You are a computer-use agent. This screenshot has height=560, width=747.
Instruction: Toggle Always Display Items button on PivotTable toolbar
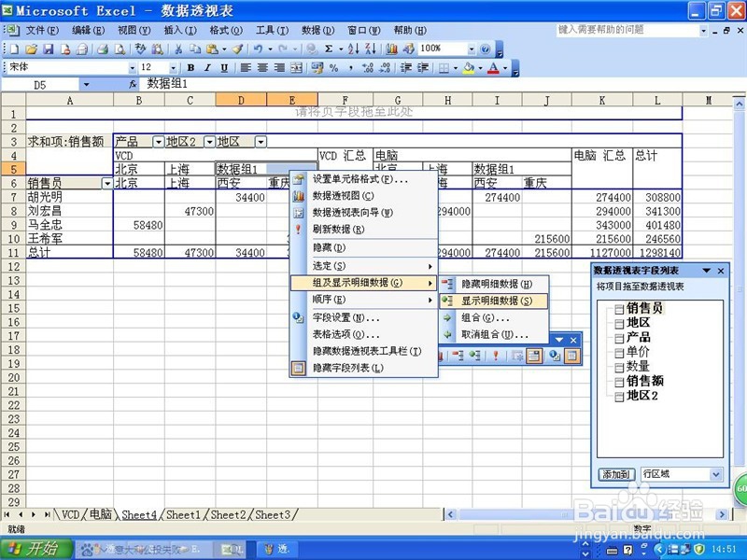pyautogui.click(x=534, y=356)
